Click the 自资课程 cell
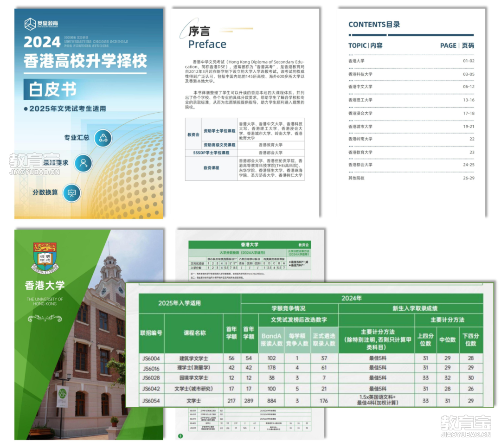Image resolution: width=501 pixels, height=448 pixels. coord(211,168)
